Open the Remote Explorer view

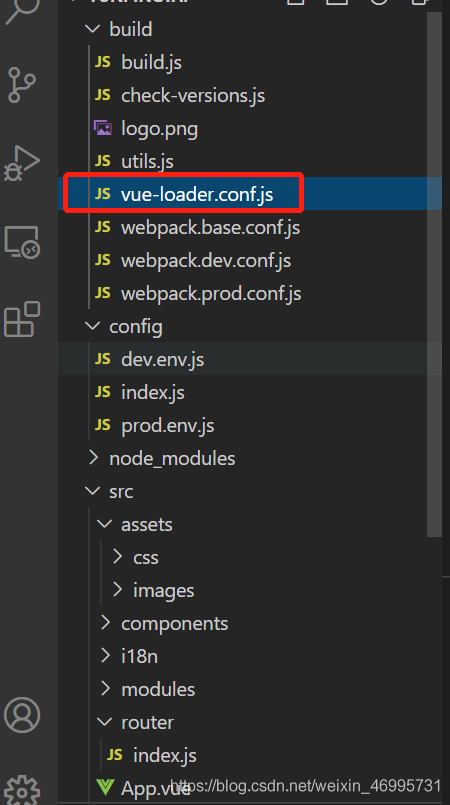(22, 242)
